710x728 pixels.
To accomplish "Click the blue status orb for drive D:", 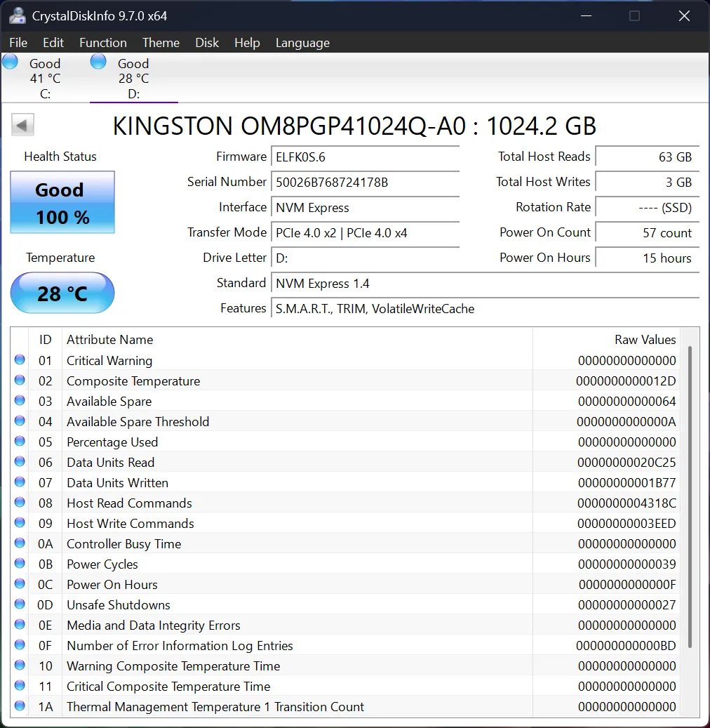I will point(98,62).
